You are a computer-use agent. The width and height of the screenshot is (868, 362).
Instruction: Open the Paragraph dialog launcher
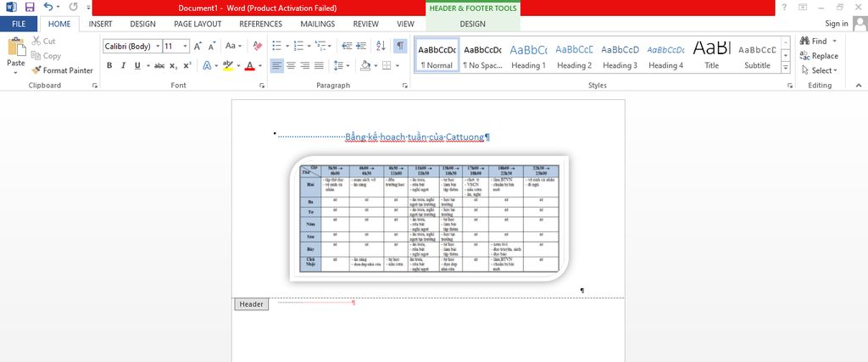point(404,86)
